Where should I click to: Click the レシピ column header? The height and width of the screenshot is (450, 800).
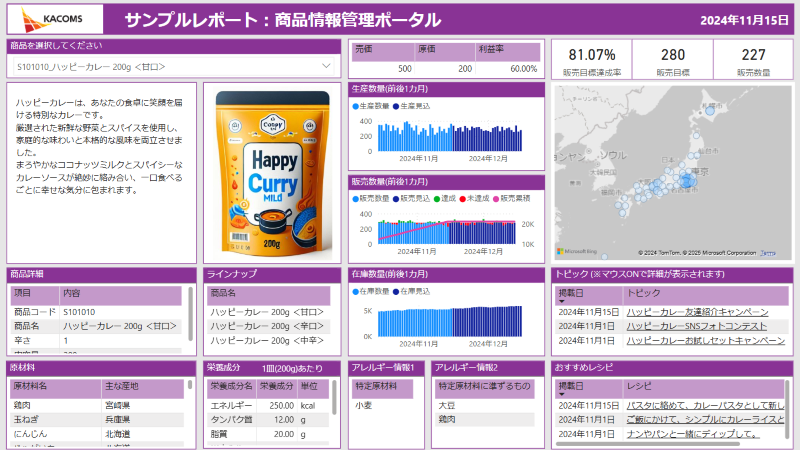(704, 388)
